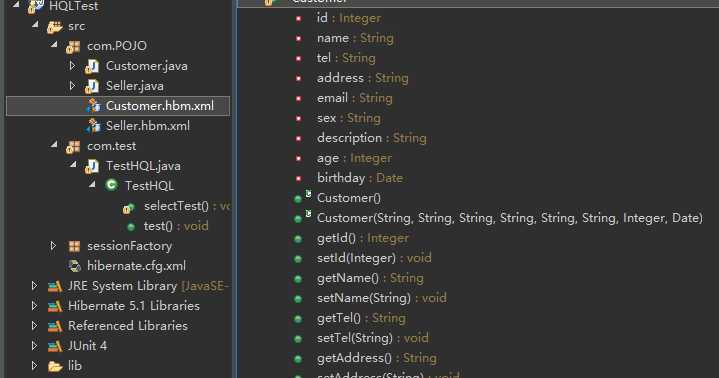
Task: Expand Referenced Libraries arrow
Action: click(x=34, y=326)
